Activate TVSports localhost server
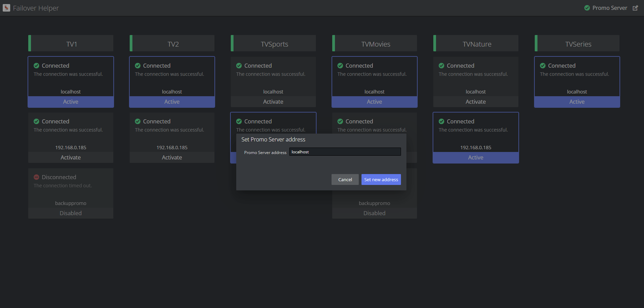 [x=273, y=102]
